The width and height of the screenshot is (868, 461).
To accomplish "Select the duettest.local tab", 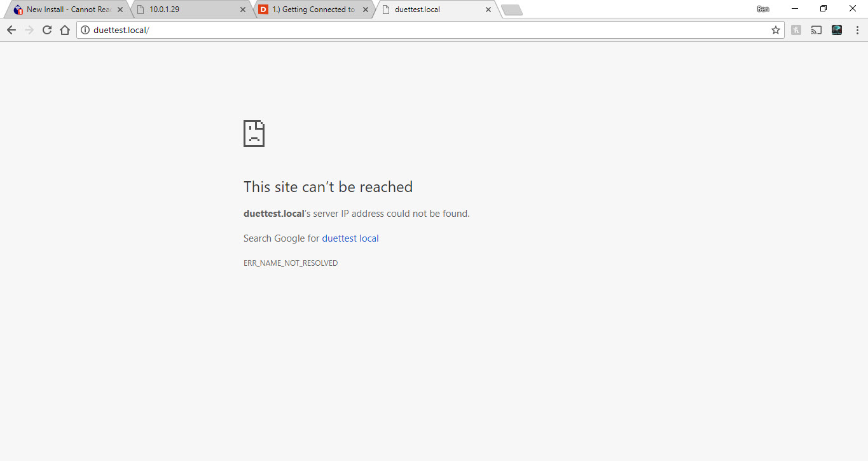I will (x=436, y=10).
